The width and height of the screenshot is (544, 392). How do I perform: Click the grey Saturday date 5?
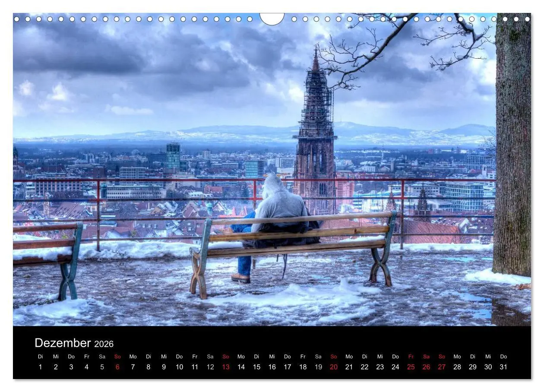[x=102, y=367]
